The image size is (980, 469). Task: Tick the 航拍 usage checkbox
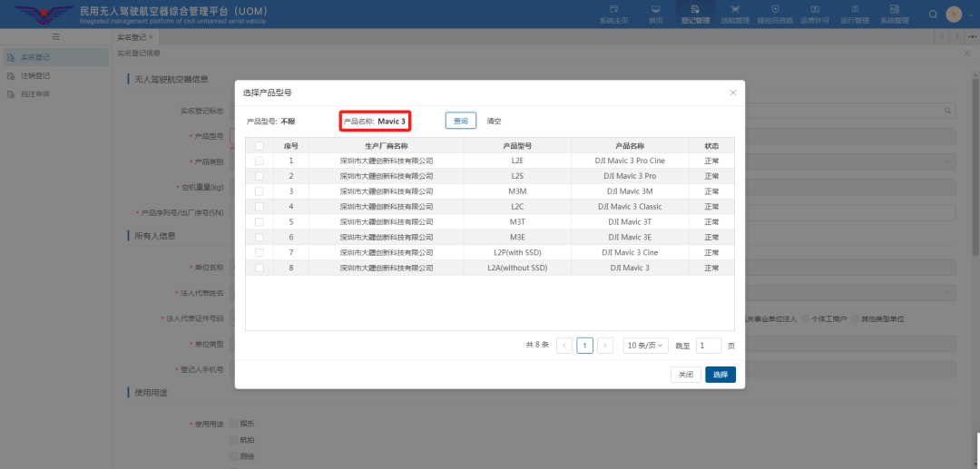pyautogui.click(x=234, y=440)
